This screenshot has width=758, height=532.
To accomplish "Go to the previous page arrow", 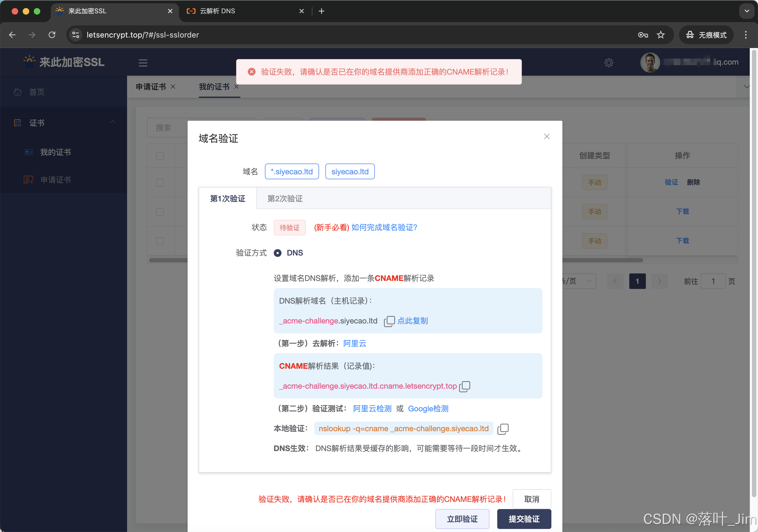I will pyautogui.click(x=615, y=281).
